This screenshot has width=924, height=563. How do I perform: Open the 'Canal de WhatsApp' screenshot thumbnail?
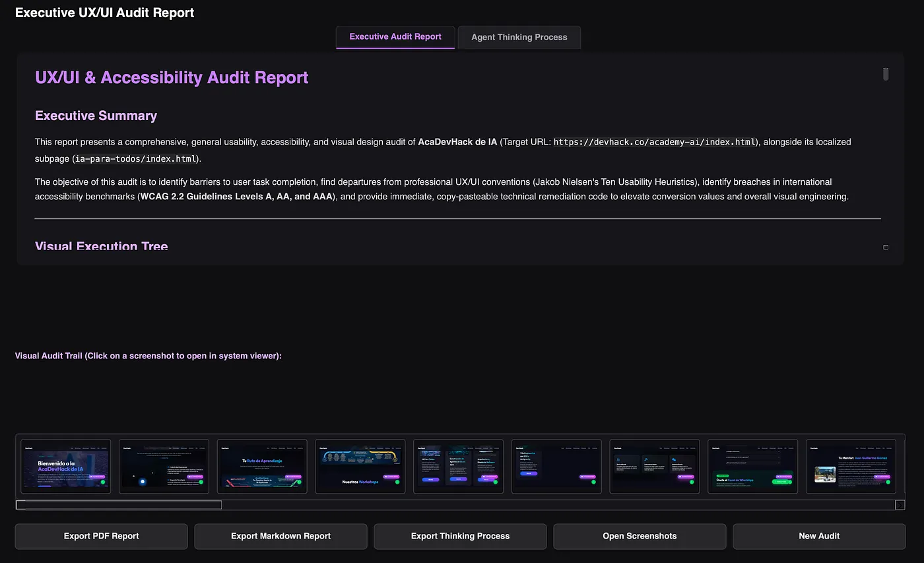tap(753, 467)
